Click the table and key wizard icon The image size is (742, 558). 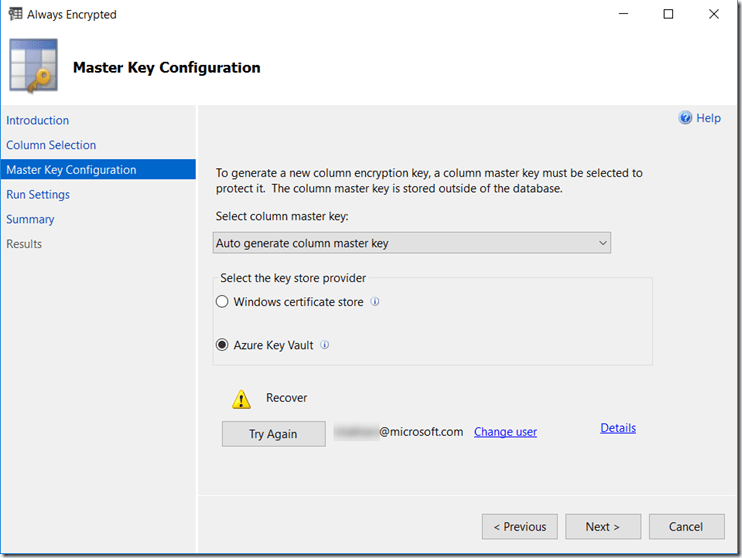click(x=33, y=67)
